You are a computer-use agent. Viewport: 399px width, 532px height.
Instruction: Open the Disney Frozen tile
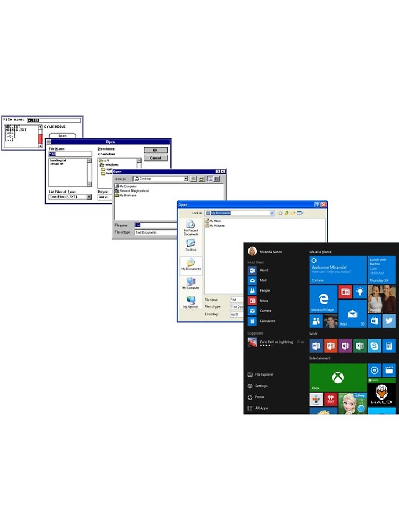pos(352,403)
